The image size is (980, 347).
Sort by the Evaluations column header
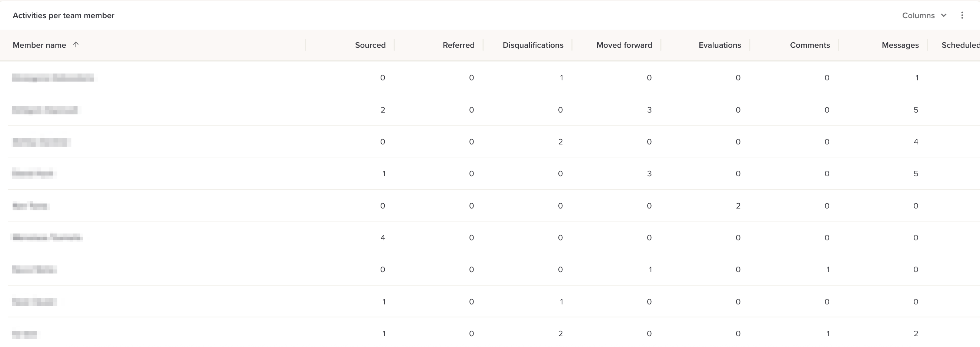[719, 45]
